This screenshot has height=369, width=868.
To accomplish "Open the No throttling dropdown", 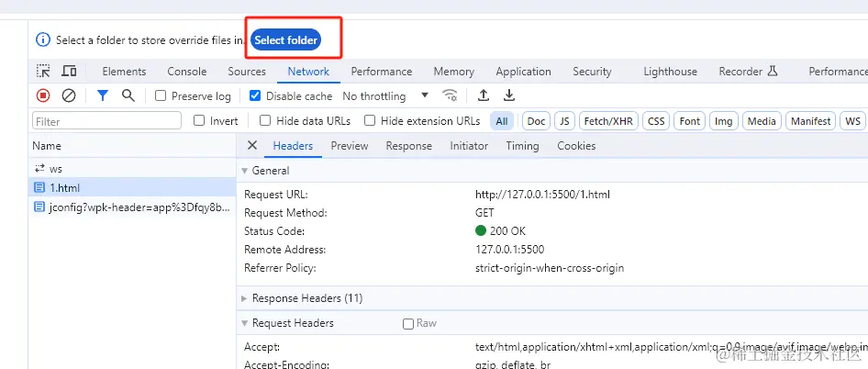I will tap(385, 95).
